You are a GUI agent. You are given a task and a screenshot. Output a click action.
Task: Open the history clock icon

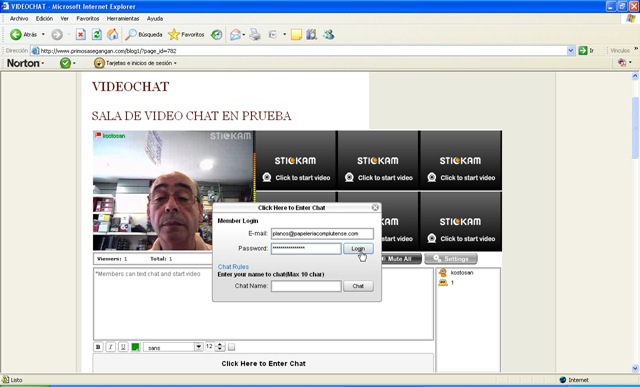click(216, 35)
